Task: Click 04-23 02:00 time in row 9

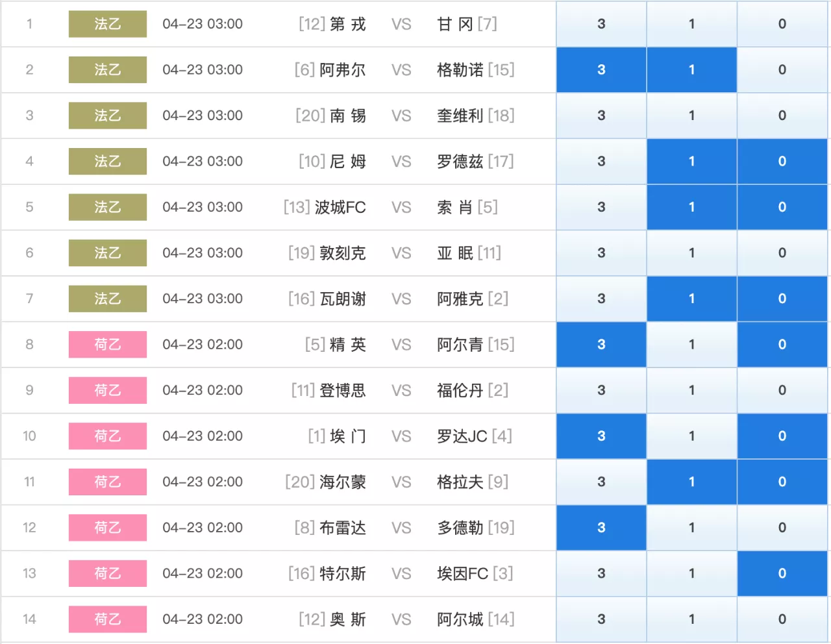Action: click(x=203, y=390)
